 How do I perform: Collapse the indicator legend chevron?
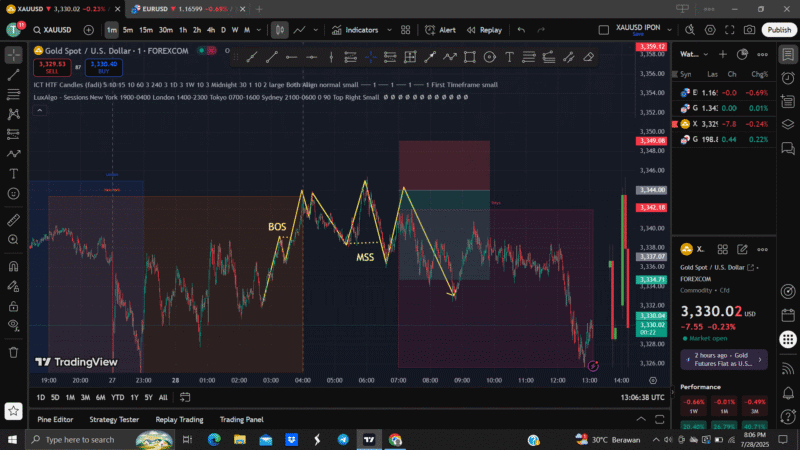coord(41,109)
